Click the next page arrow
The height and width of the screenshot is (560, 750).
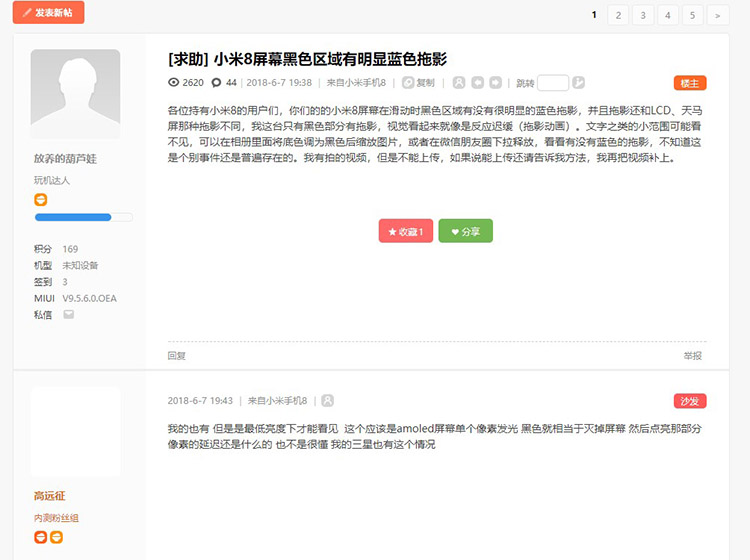point(717,15)
